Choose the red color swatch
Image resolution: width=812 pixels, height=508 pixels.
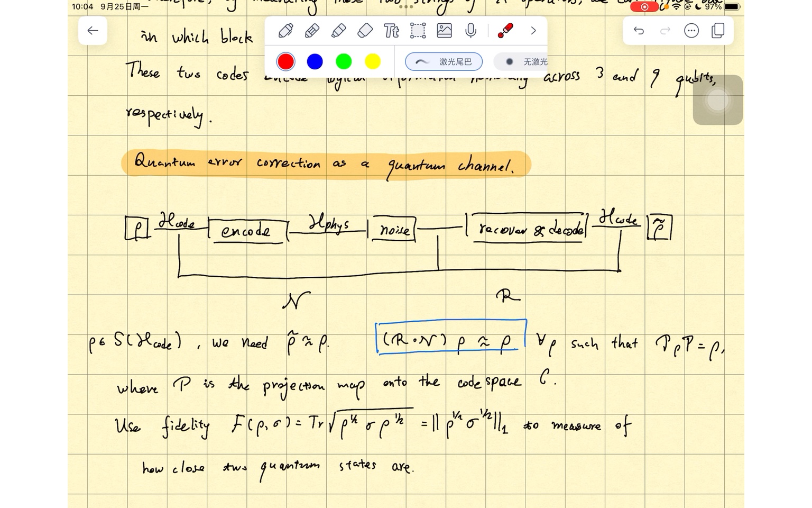(x=285, y=61)
